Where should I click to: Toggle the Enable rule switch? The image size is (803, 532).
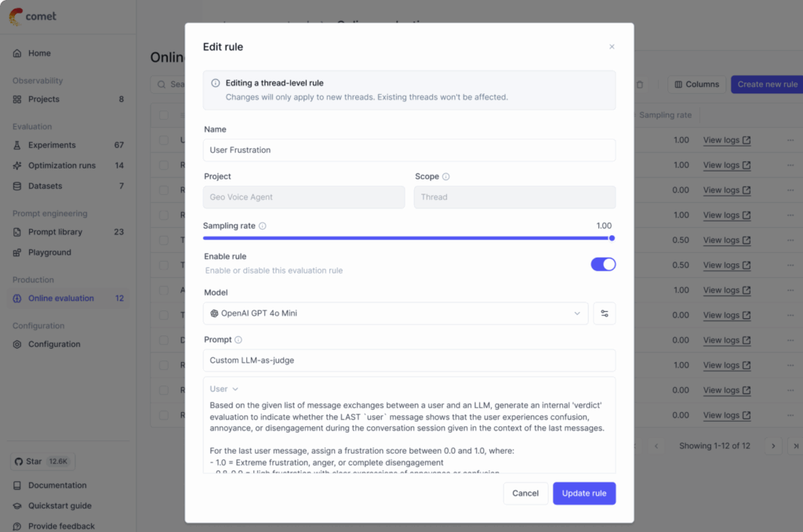point(603,264)
